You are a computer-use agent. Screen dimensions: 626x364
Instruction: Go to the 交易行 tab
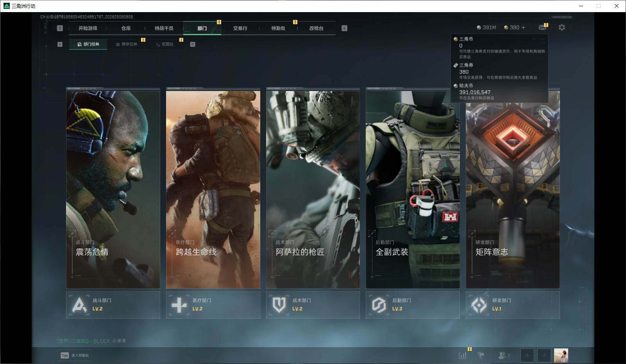pos(240,28)
